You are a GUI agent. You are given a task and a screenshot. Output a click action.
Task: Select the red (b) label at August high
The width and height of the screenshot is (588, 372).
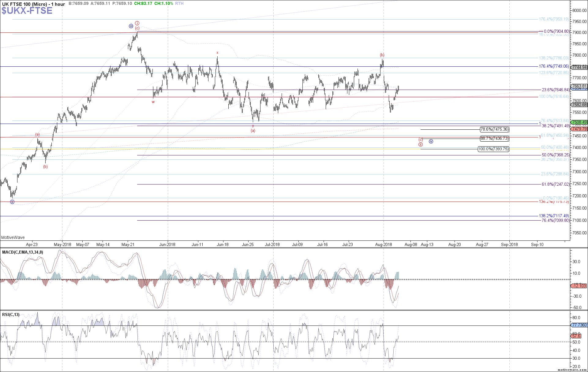tap(382, 55)
